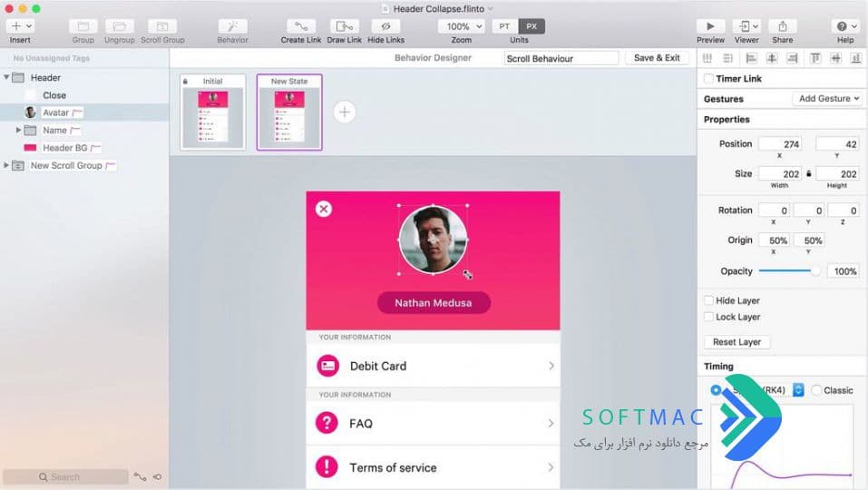Click the Ungroup toolbar icon

tap(119, 26)
